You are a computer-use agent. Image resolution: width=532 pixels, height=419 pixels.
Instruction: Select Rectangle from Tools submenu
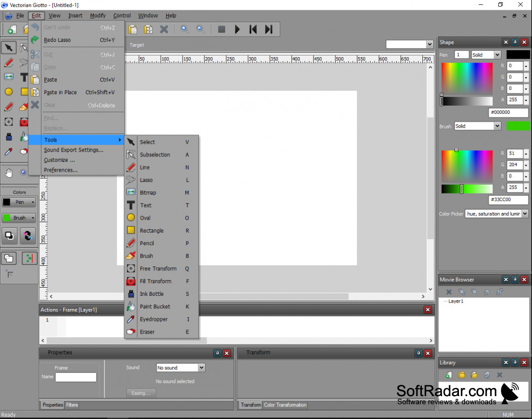tap(161, 230)
